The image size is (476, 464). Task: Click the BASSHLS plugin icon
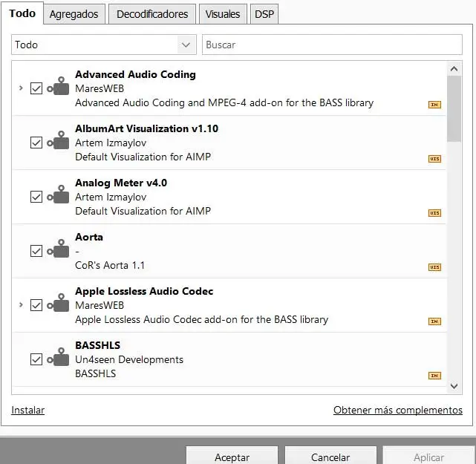coord(58,357)
